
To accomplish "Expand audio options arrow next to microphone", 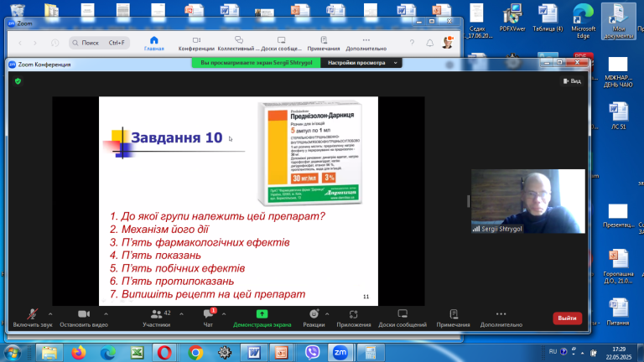I will click(x=50, y=314).
